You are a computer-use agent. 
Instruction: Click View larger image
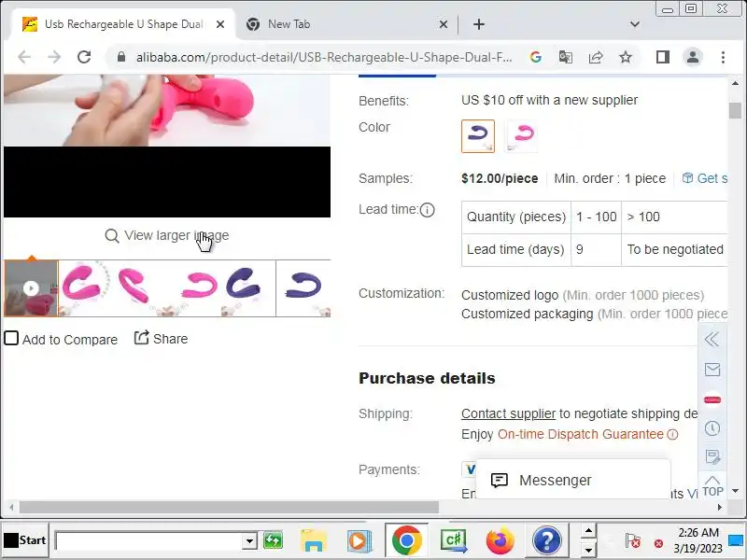[x=167, y=235]
